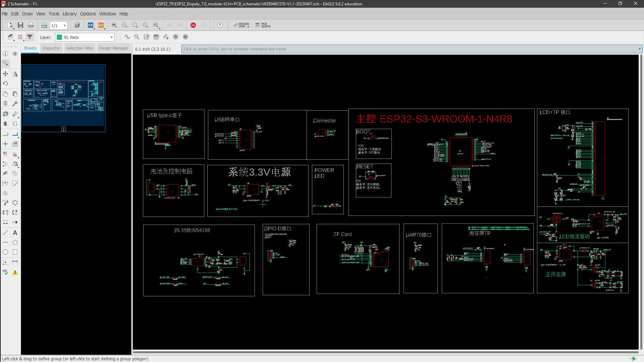Select the Circle tool icon

5,252
